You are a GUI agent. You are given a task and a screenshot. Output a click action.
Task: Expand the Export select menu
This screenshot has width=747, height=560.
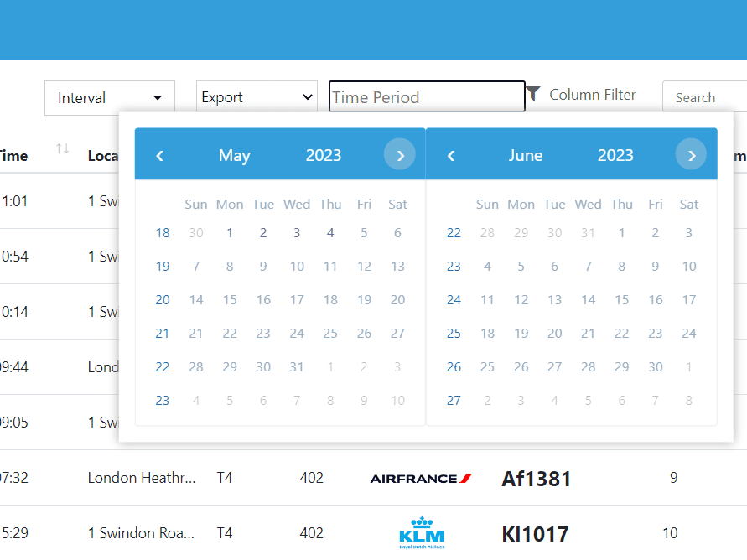click(257, 97)
